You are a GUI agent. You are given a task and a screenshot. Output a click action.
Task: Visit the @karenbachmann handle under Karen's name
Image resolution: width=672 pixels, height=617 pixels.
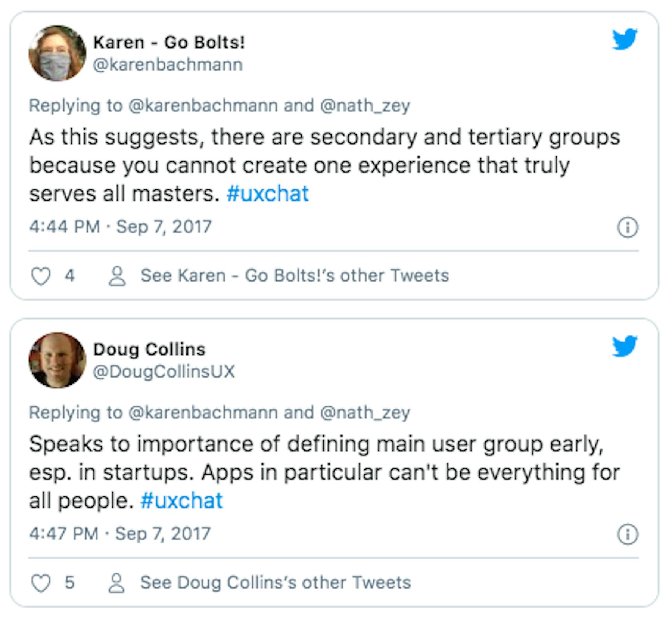click(168, 65)
